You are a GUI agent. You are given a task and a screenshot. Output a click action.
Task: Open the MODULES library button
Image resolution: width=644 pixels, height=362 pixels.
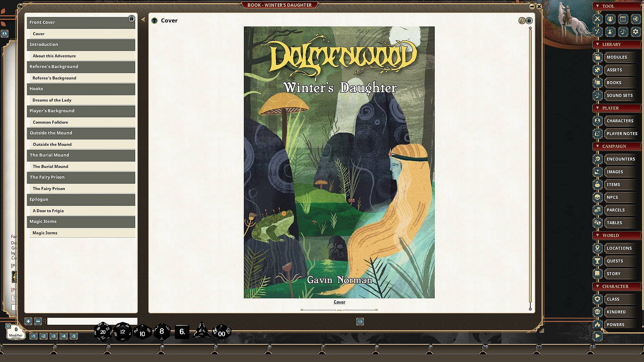(616, 57)
